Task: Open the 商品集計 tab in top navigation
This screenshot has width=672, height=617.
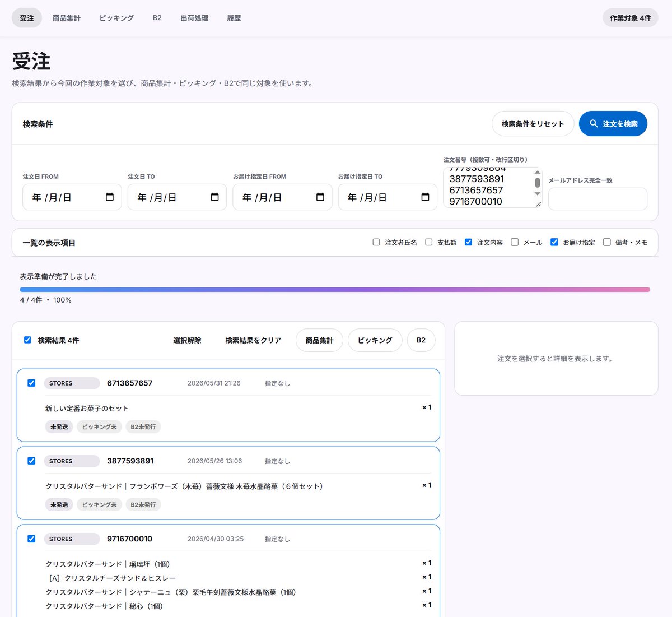Action: (67, 18)
